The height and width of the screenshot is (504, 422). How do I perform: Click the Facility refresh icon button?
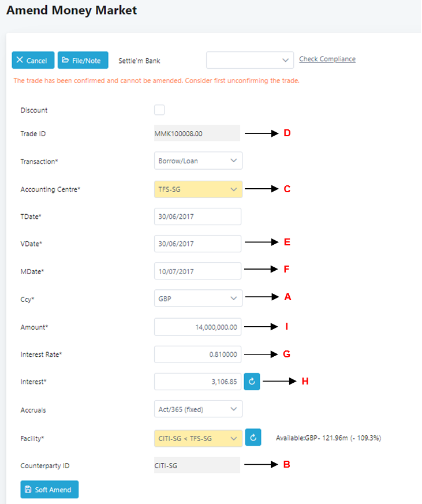253,438
